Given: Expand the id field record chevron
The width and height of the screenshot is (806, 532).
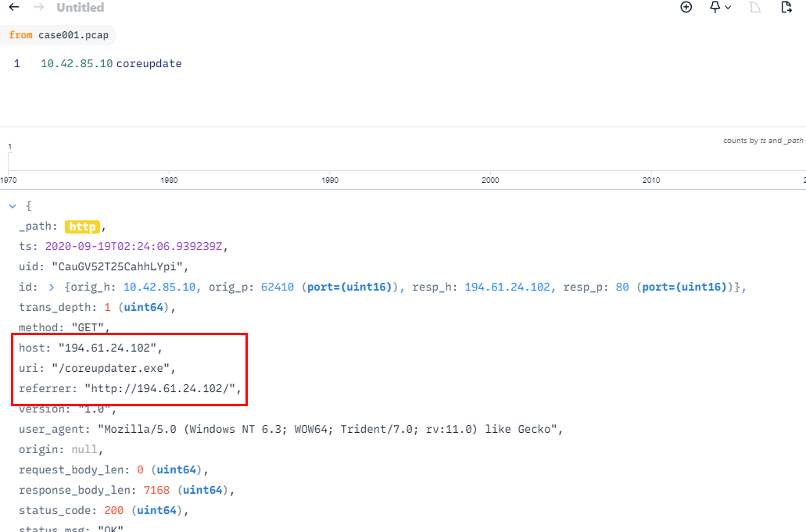Looking at the screenshot, I should click(52, 287).
